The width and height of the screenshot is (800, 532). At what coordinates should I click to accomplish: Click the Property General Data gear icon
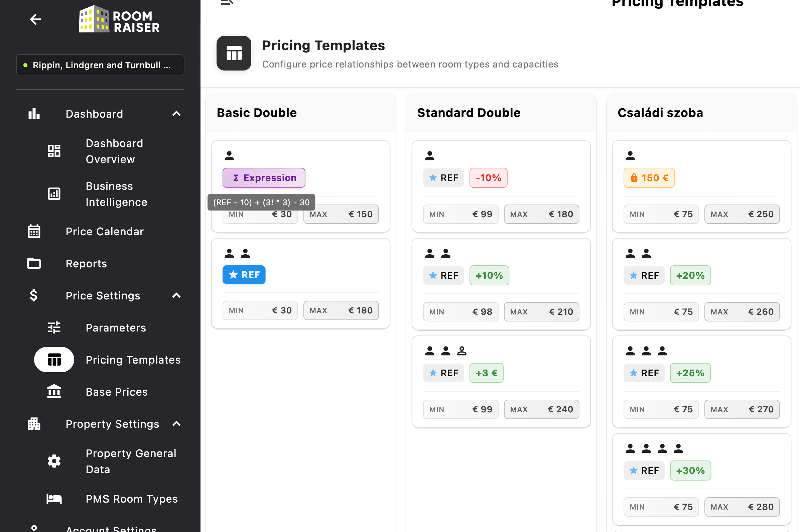point(54,461)
